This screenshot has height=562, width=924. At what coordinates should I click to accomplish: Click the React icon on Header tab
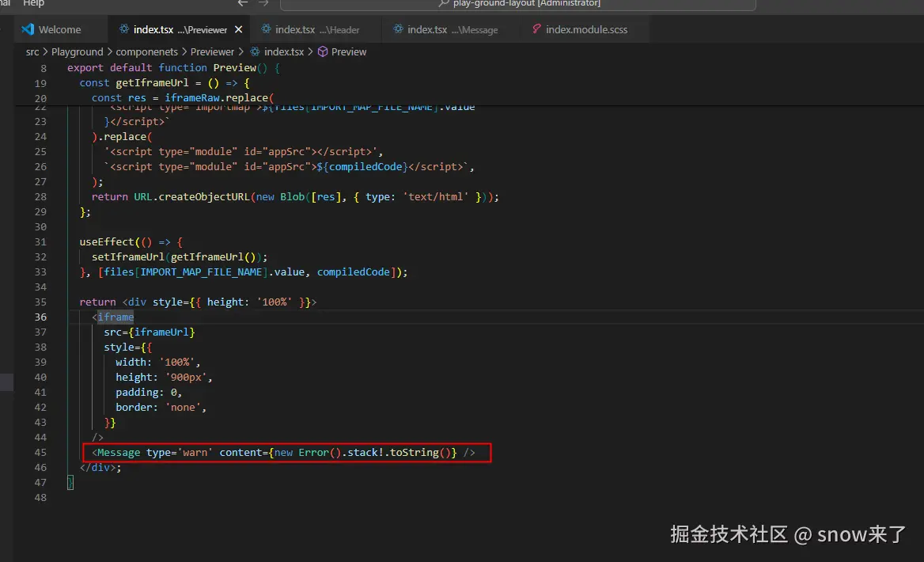click(x=267, y=29)
